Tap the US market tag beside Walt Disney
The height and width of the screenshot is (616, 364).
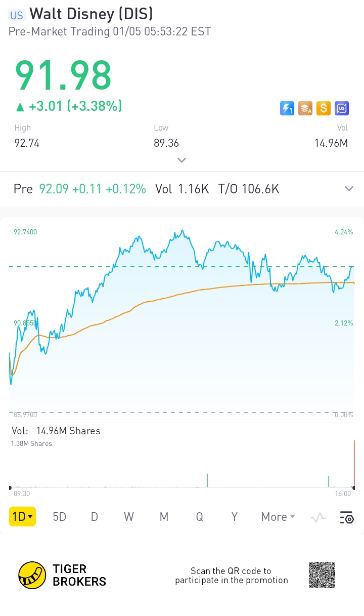click(x=16, y=15)
